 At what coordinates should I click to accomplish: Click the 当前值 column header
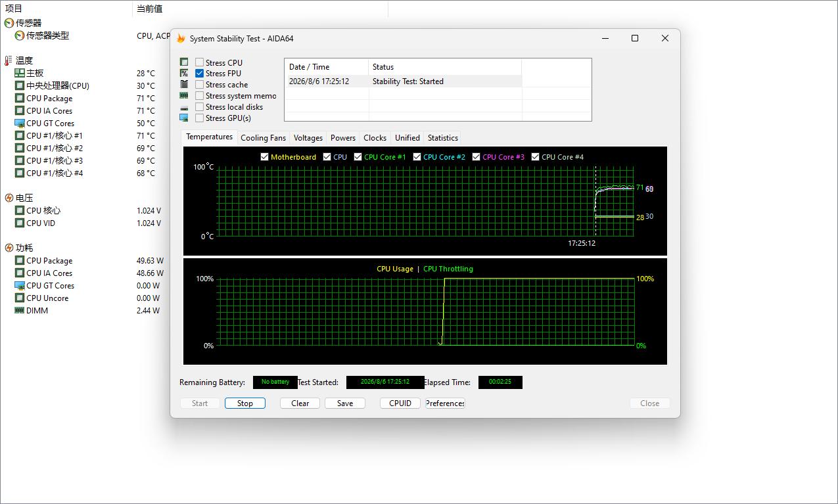point(260,9)
